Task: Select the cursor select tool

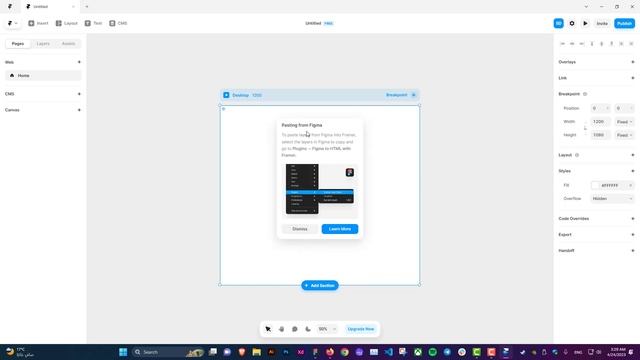Action: (x=268, y=329)
